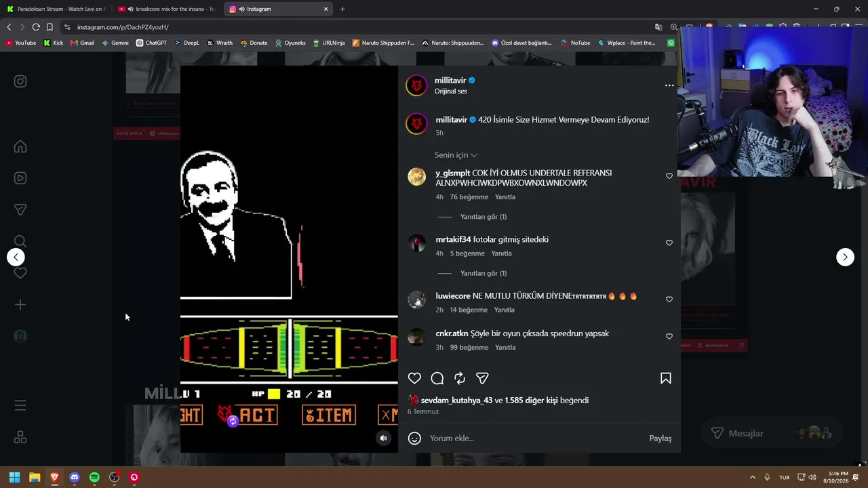The image size is (868, 488).
Task: Repost using the repost arrows icon
Action: point(460,378)
